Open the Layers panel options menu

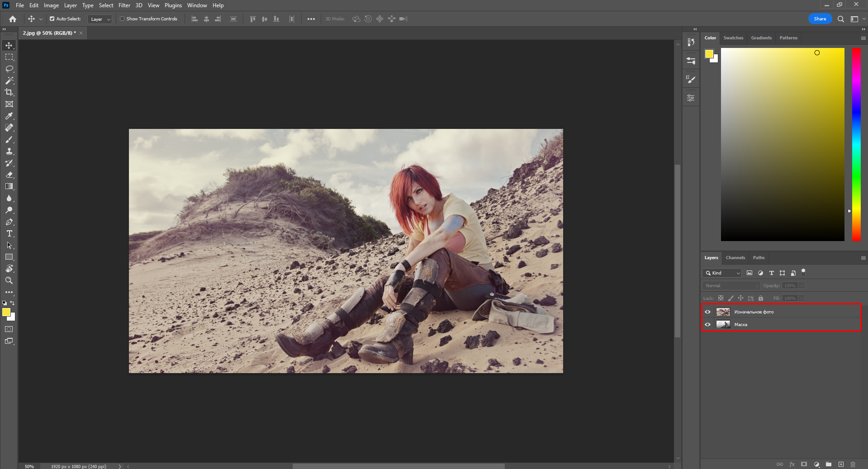tap(863, 258)
